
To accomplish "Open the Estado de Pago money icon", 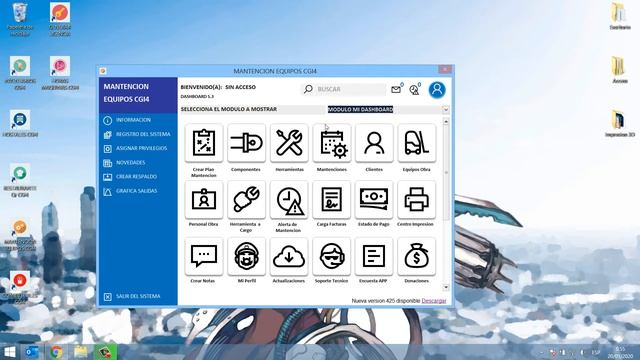I will [x=374, y=200].
